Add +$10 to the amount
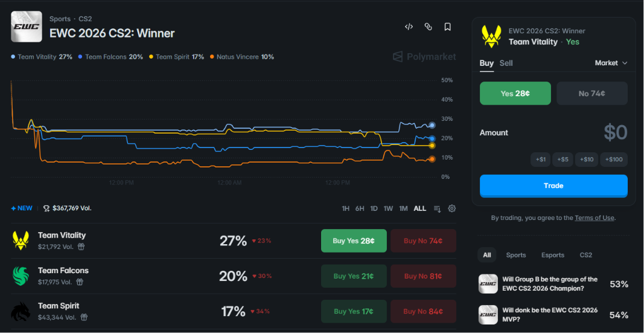 click(x=586, y=160)
